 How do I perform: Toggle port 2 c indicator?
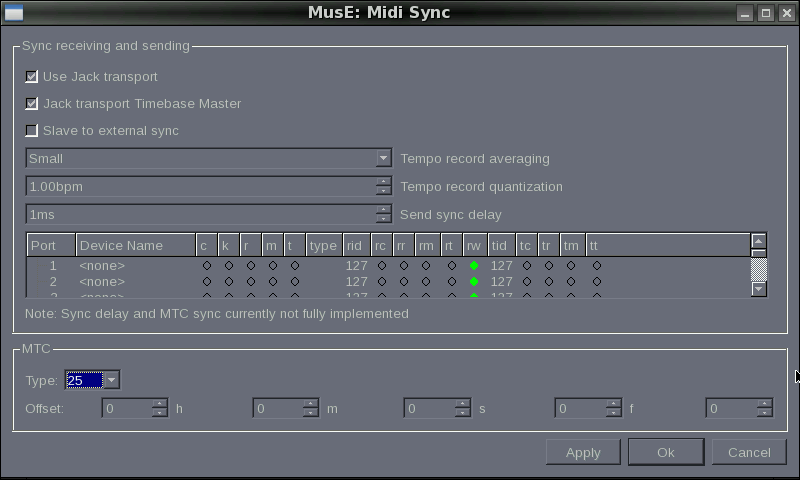207,281
